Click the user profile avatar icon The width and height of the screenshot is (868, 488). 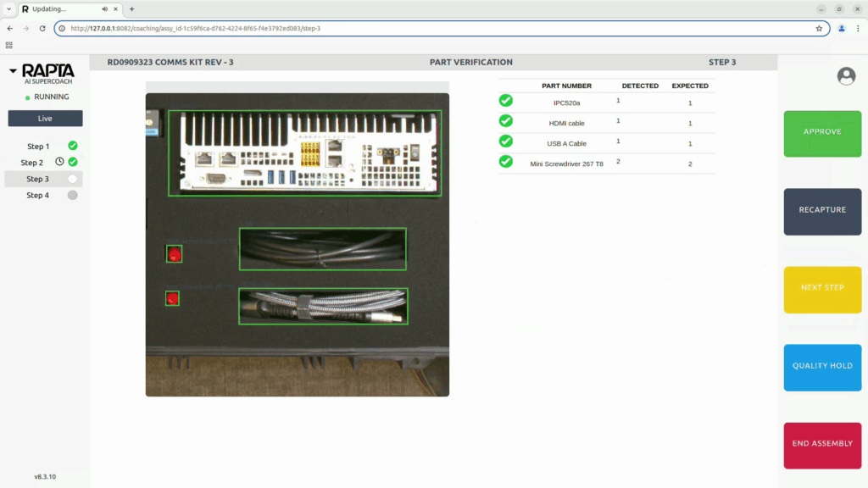click(x=846, y=76)
